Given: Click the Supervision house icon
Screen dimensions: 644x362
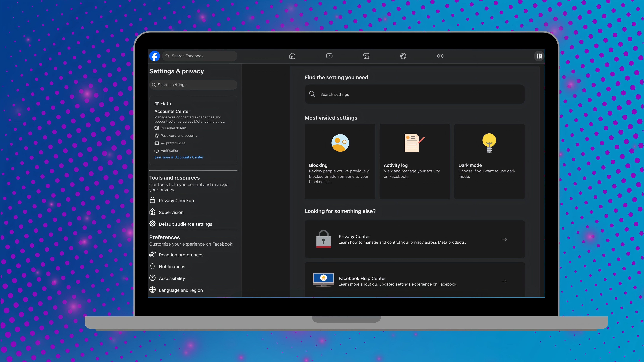Looking at the screenshot, I should (152, 212).
